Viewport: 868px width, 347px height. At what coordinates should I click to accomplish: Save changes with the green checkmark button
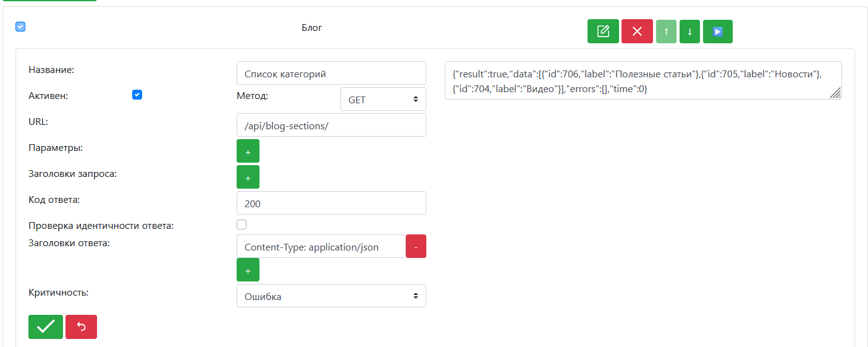pos(46,327)
